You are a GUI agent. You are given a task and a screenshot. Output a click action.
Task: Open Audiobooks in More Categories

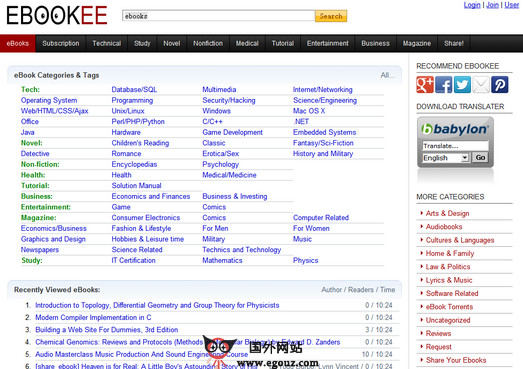coord(444,227)
